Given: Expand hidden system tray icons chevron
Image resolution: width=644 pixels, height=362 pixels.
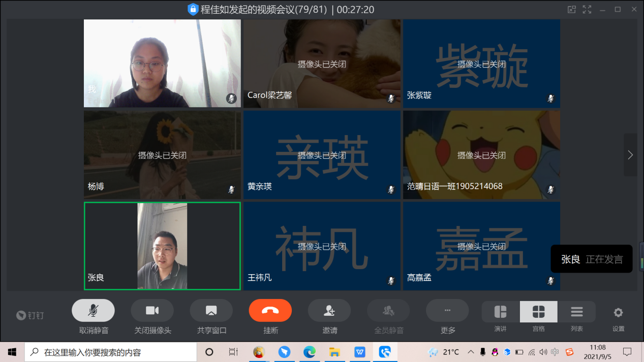Looking at the screenshot, I should click(471, 352).
